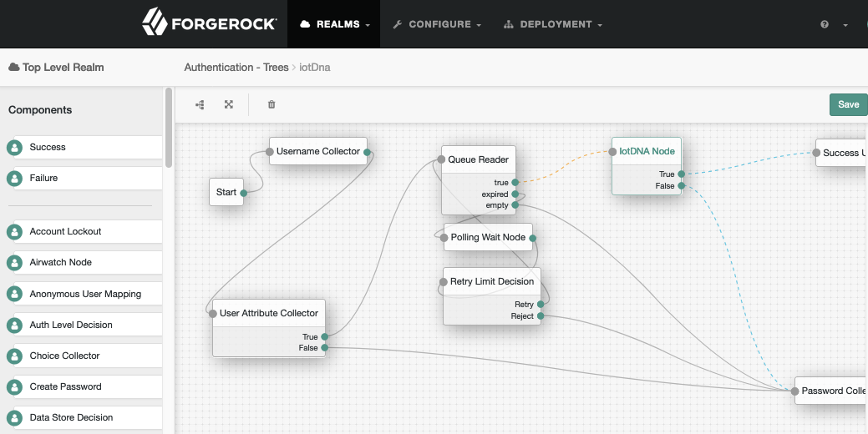Viewport: 868px width, 434px height.
Task: Open the Configure menu
Action: click(x=436, y=24)
